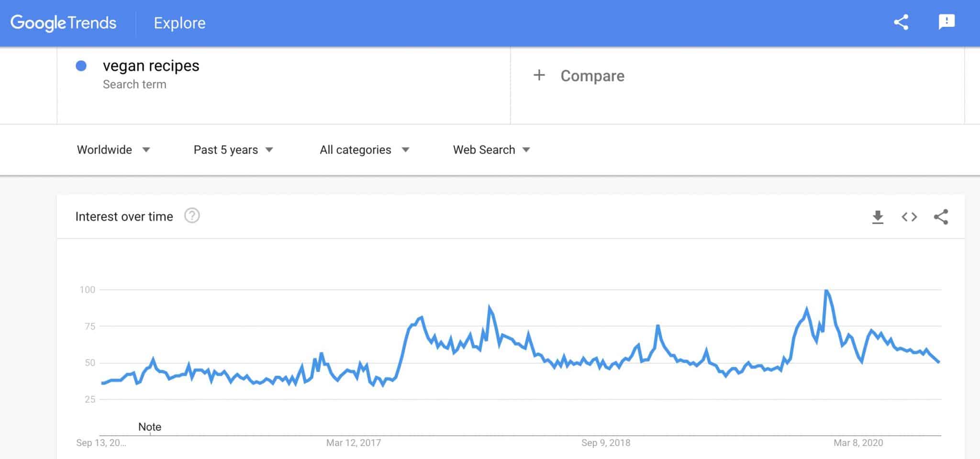980x459 pixels.
Task: Click the Note marker below the chart
Action: coord(150,426)
